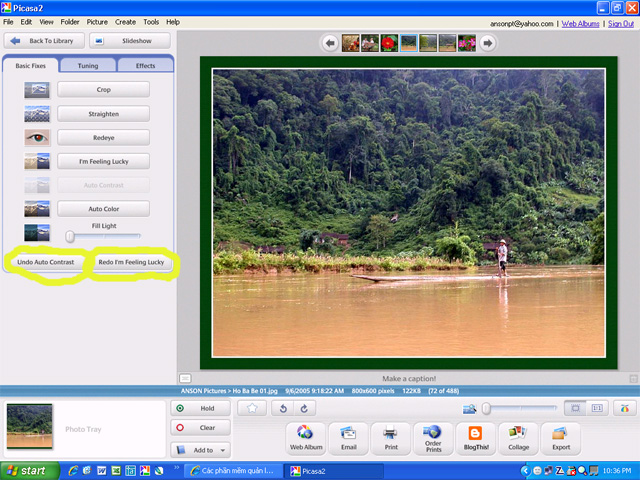Print the current photo
The width and height of the screenshot is (640, 480).
coord(391,438)
